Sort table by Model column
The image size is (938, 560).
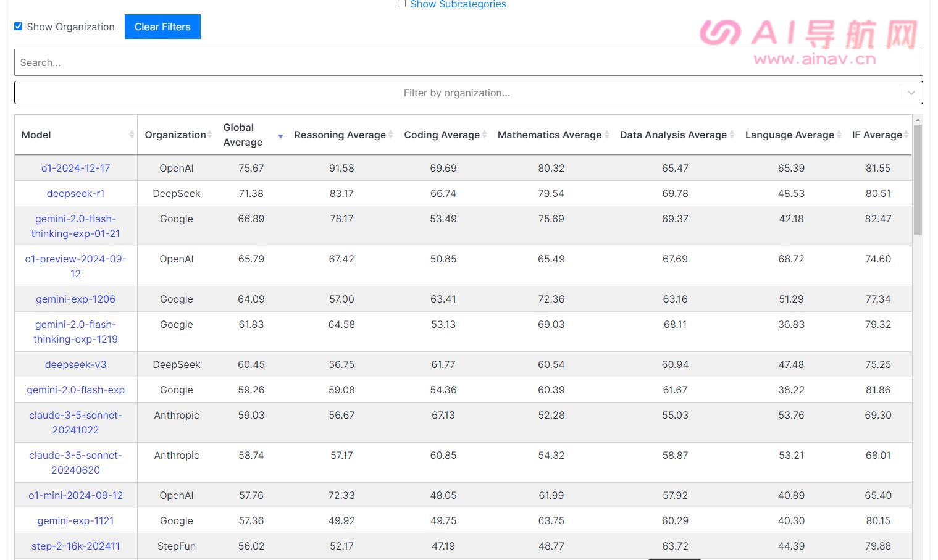(x=132, y=135)
